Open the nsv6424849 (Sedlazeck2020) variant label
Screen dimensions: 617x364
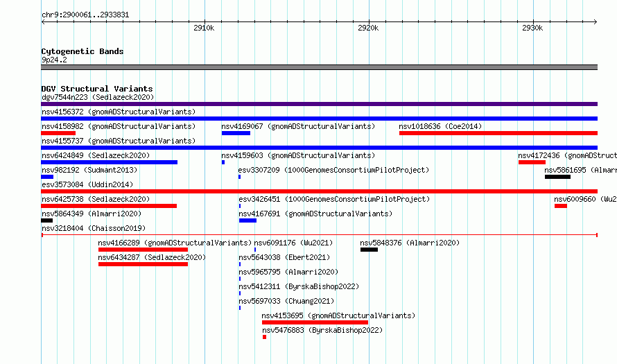pos(96,155)
